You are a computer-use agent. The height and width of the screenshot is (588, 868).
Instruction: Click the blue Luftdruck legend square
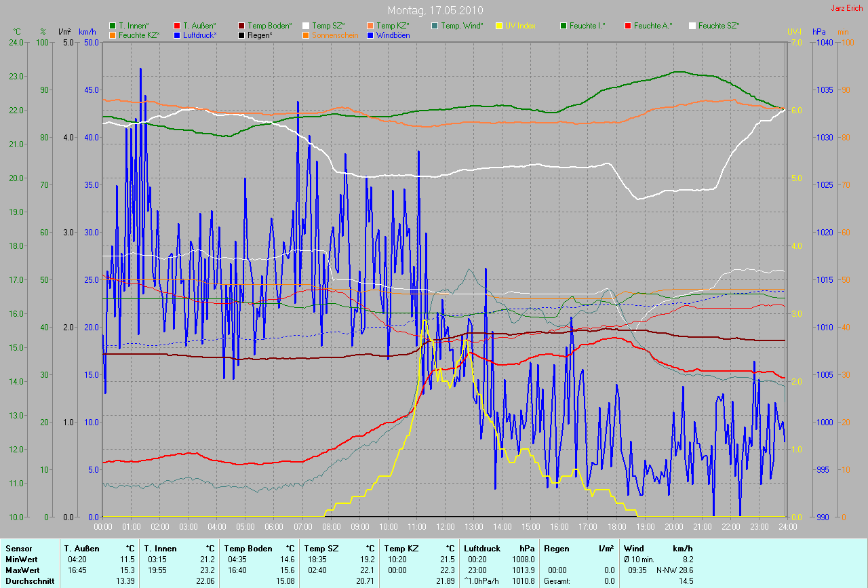pyautogui.click(x=177, y=35)
